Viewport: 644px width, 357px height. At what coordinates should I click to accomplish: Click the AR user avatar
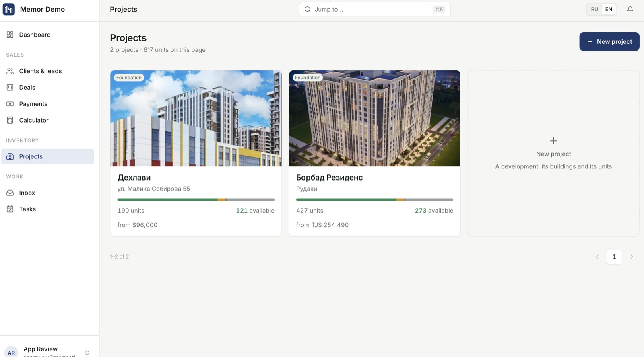click(x=11, y=352)
